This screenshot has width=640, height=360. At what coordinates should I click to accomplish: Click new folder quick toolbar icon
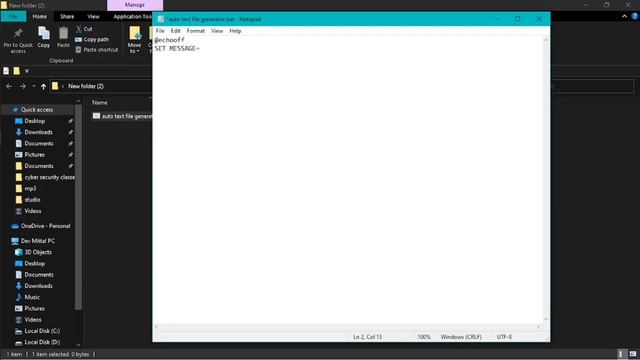[x=16, y=71]
